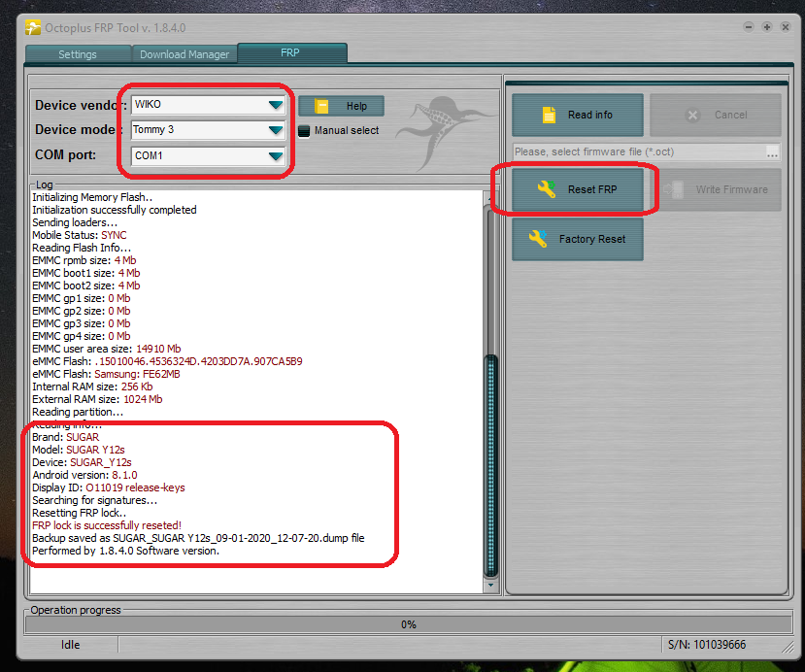Image resolution: width=805 pixels, height=672 pixels.
Task: Browse firmware file with ellipsis button
Action: (772, 151)
